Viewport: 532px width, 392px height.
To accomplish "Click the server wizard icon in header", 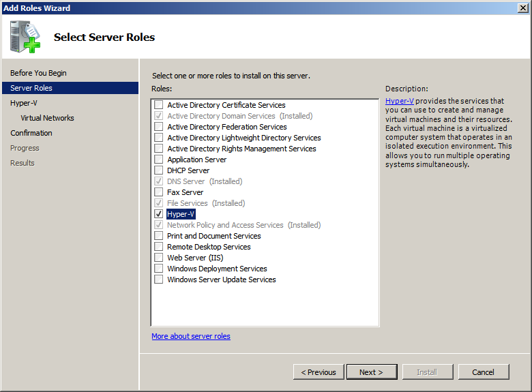I will [26, 37].
